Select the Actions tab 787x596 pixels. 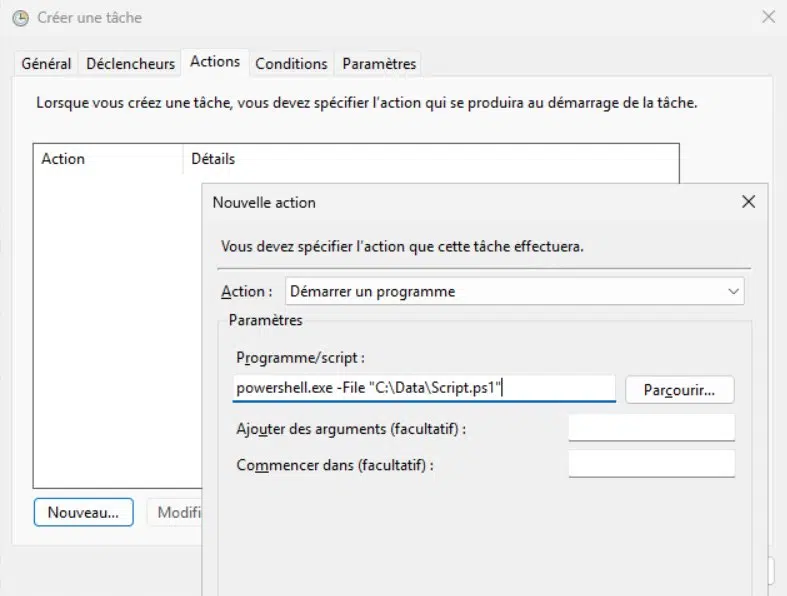click(215, 62)
